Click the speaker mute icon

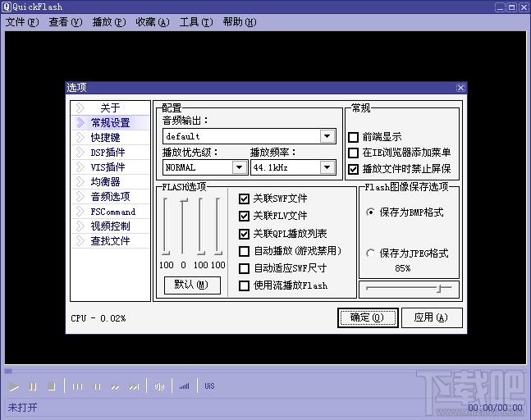[159, 386]
